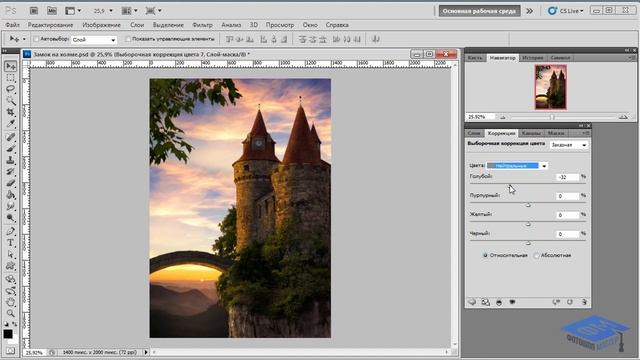Select the Eyedropper tool
The image size is (640, 360).
tap(11, 123)
